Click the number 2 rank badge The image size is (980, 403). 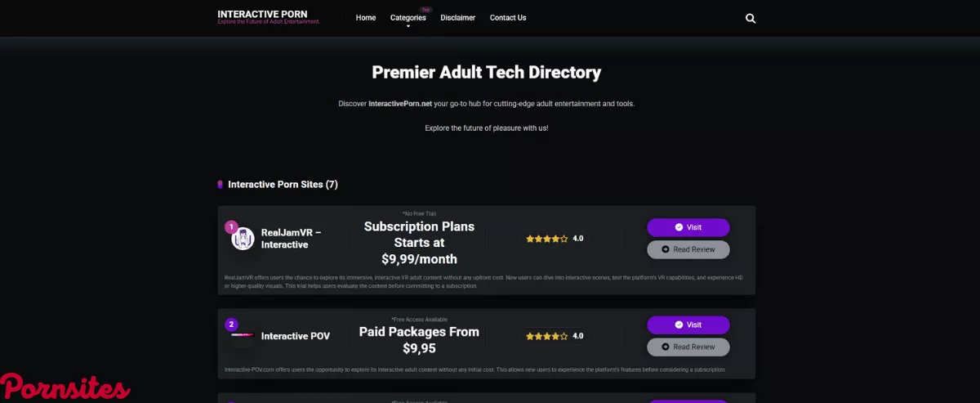click(231, 324)
